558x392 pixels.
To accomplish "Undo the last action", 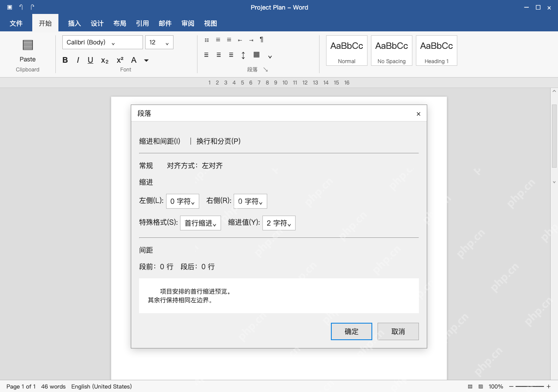I will (21, 7).
